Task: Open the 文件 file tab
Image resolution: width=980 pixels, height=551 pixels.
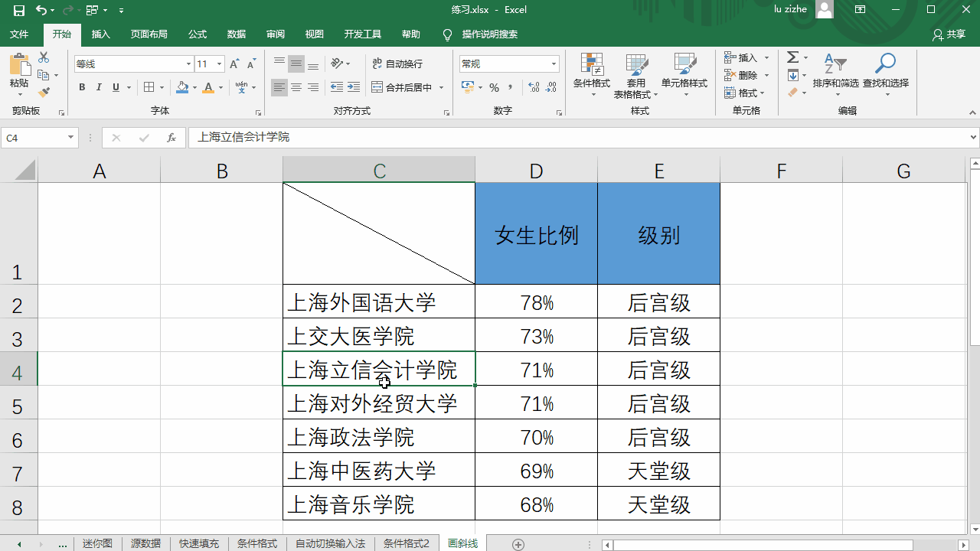Action: point(19,34)
